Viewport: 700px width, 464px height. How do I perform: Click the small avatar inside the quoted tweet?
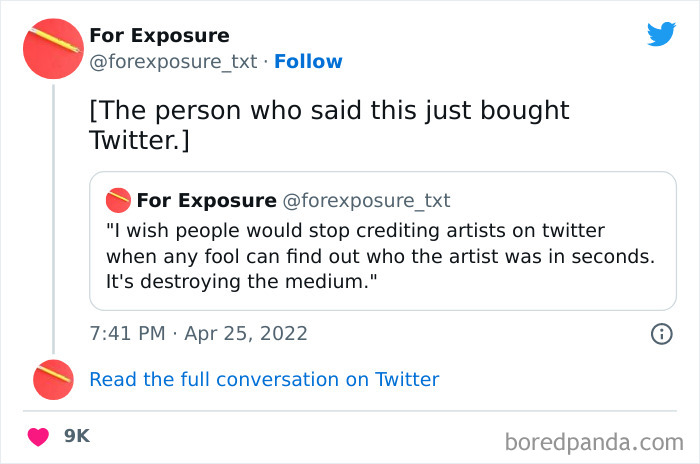(x=119, y=200)
